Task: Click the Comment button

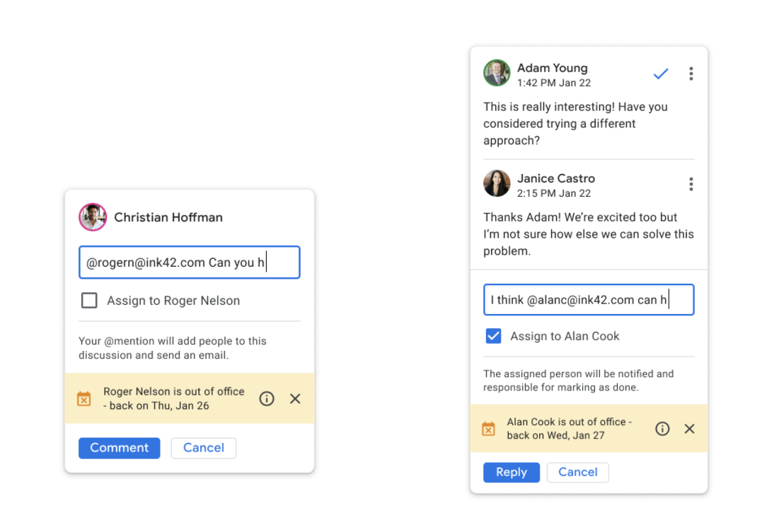Action: pos(119,448)
